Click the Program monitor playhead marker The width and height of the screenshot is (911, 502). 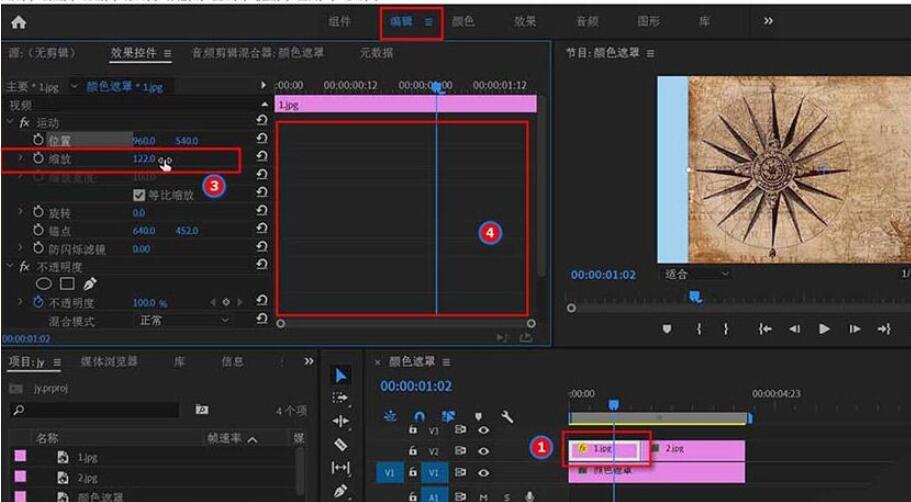point(695,297)
